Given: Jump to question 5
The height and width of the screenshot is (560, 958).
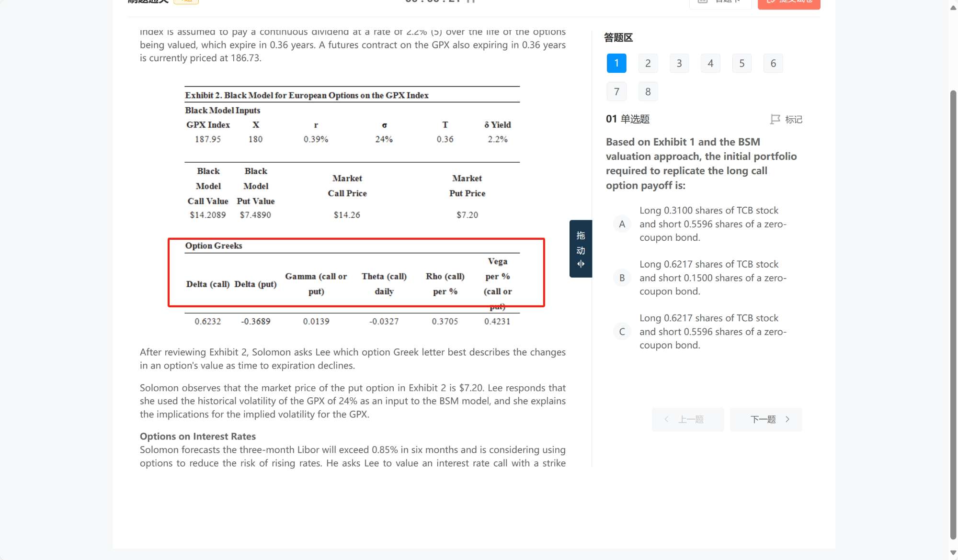Looking at the screenshot, I should pyautogui.click(x=741, y=63).
